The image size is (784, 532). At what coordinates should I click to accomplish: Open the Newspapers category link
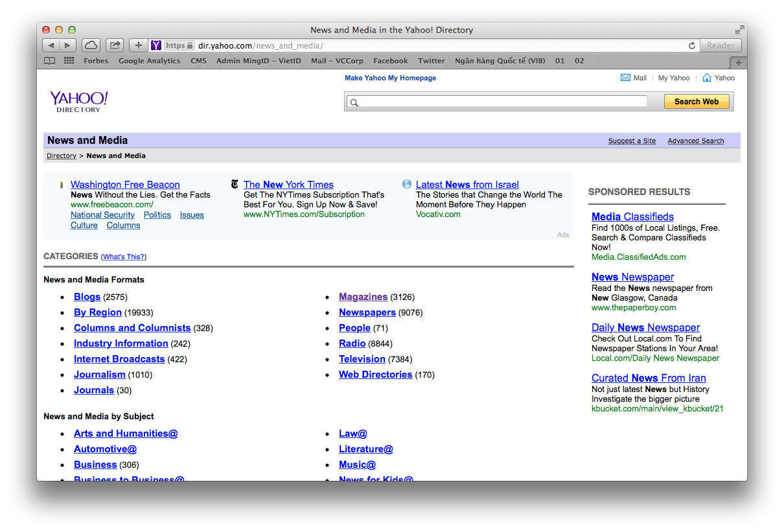coord(367,312)
